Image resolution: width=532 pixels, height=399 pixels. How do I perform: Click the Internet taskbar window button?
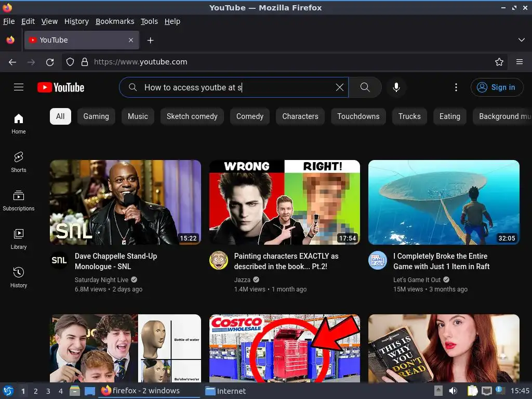pyautogui.click(x=225, y=391)
